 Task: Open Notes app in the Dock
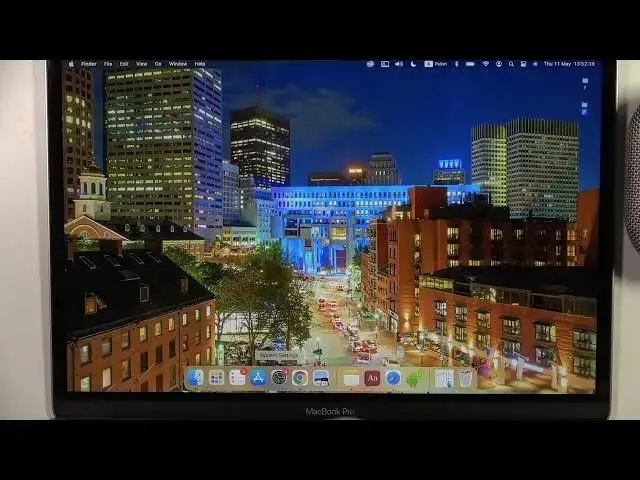click(351, 377)
